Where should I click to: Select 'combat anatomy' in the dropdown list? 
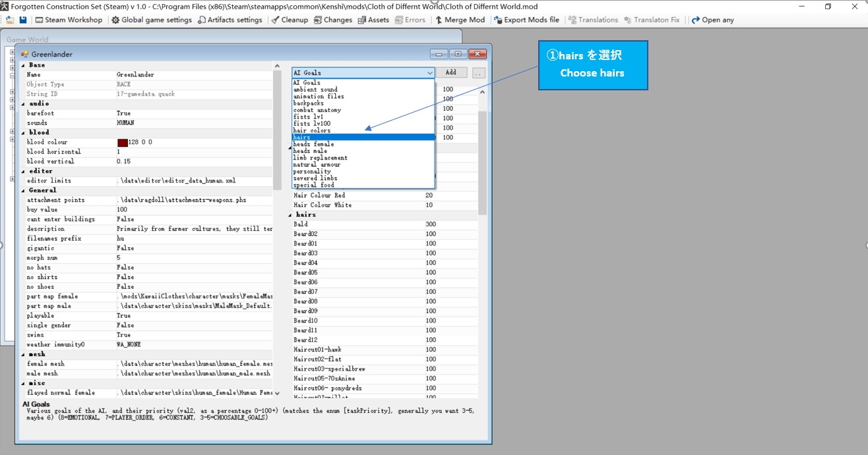click(363, 110)
